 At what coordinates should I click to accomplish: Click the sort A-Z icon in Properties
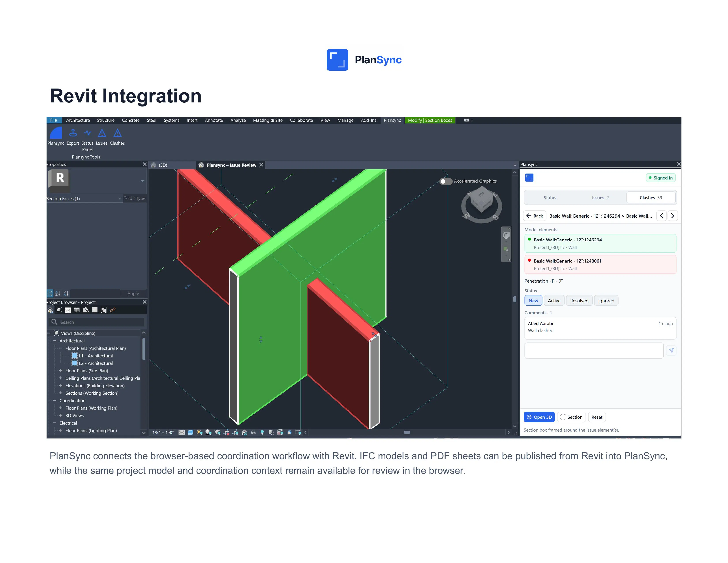point(58,293)
